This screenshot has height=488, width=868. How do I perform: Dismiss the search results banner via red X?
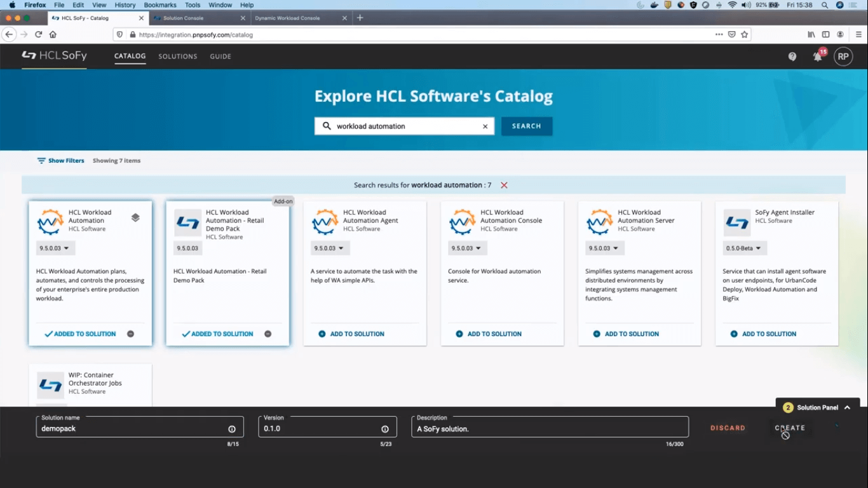tap(504, 185)
